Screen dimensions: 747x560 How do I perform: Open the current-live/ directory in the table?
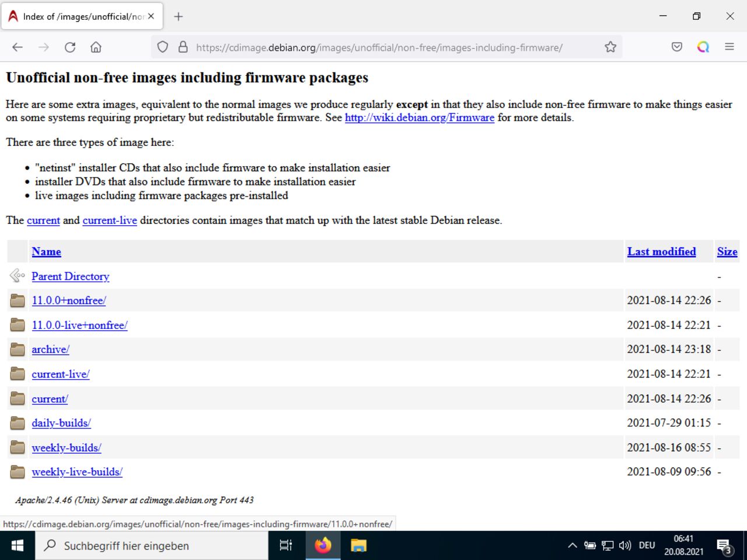[61, 374]
